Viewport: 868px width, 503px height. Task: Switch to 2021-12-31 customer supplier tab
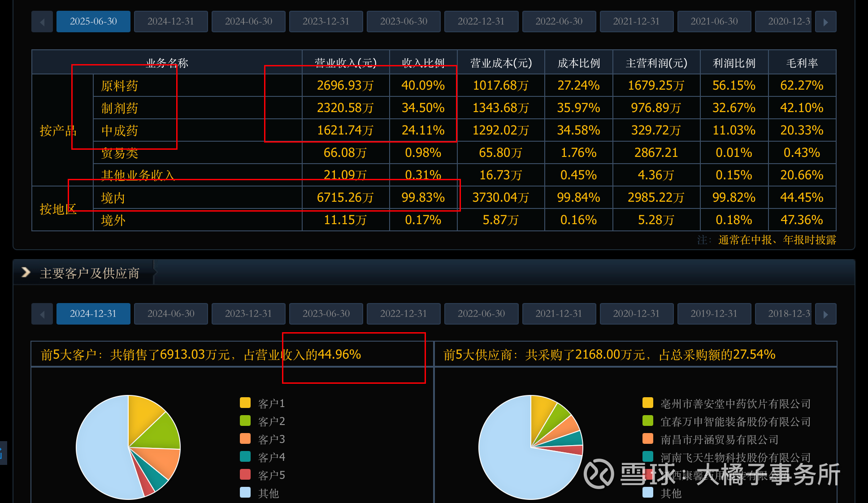point(559,314)
